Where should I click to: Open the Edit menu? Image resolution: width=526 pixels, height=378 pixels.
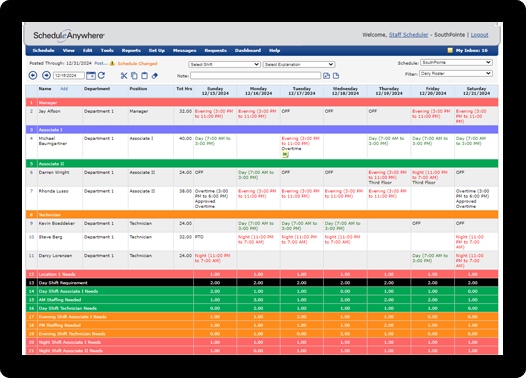[x=88, y=50]
